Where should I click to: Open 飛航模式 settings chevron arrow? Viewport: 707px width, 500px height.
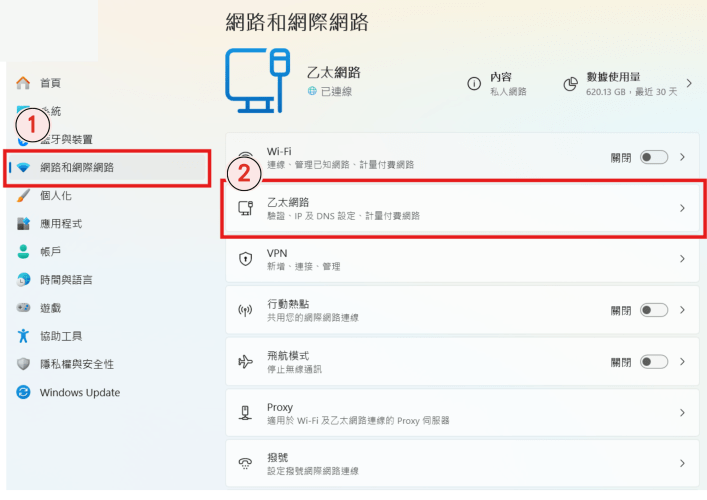(682, 362)
